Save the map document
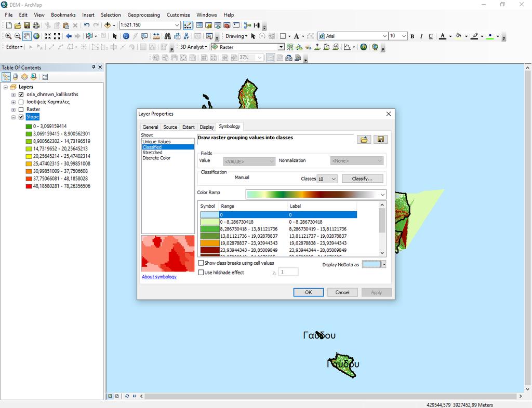532x408 pixels. tap(27, 25)
